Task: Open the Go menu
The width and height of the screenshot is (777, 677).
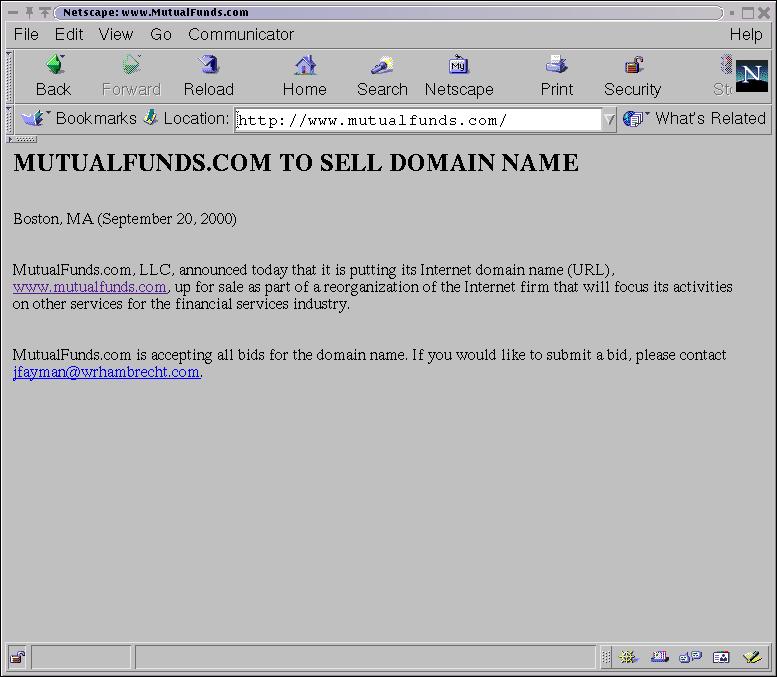Action: click(x=161, y=34)
